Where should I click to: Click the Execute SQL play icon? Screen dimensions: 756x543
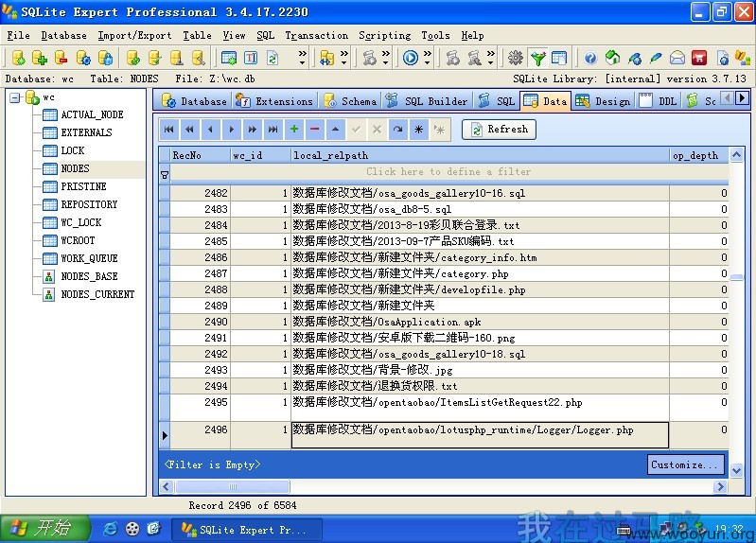click(411, 58)
